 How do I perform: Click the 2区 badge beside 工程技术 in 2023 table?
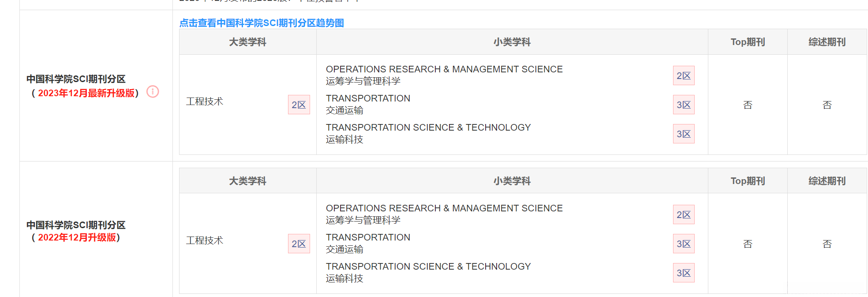click(x=299, y=105)
